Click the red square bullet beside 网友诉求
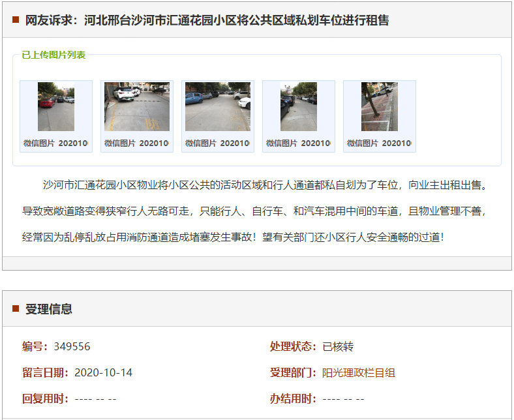 (x=16, y=20)
